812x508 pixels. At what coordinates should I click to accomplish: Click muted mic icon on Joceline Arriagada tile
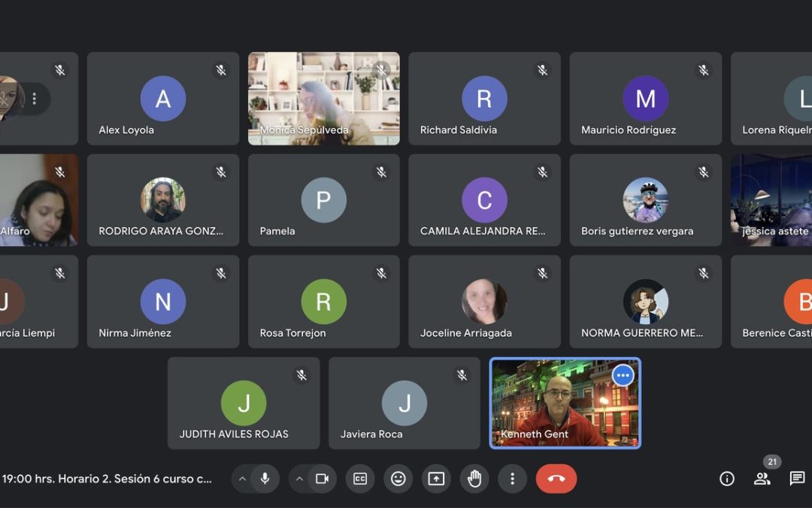coord(543,273)
